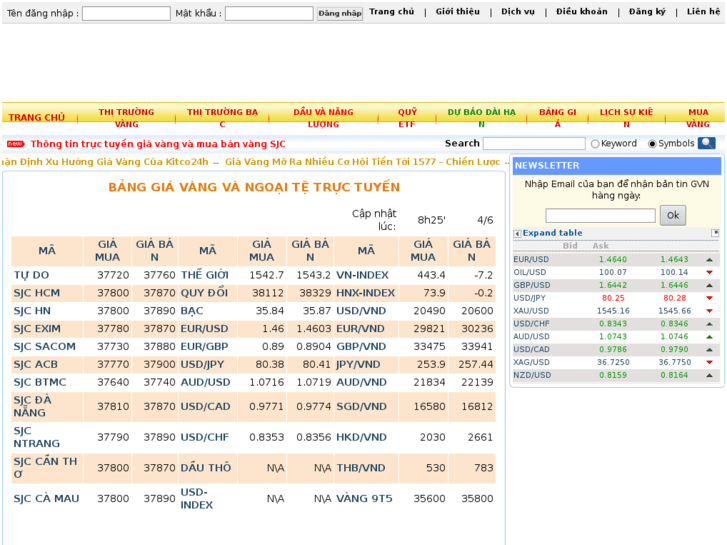This screenshot has width=727, height=545.
Task: Click the THẾ GIỚI world gold label
Action: [204, 275]
